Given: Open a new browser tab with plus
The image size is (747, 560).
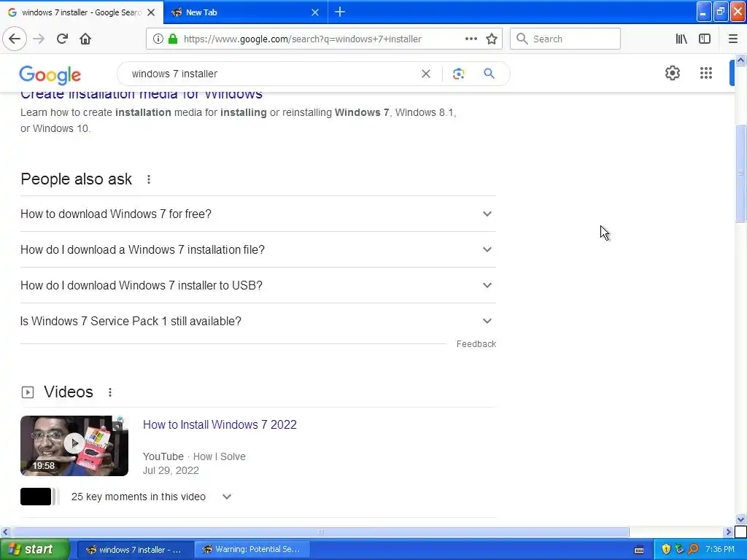Looking at the screenshot, I should 340,12.
